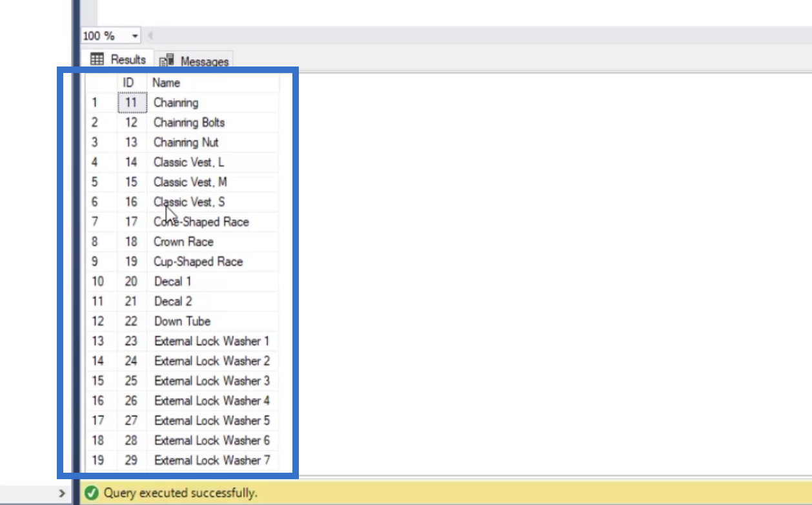Switch to the Messages tab
This screenshot has height=505, width=812.
coord(194,61)
